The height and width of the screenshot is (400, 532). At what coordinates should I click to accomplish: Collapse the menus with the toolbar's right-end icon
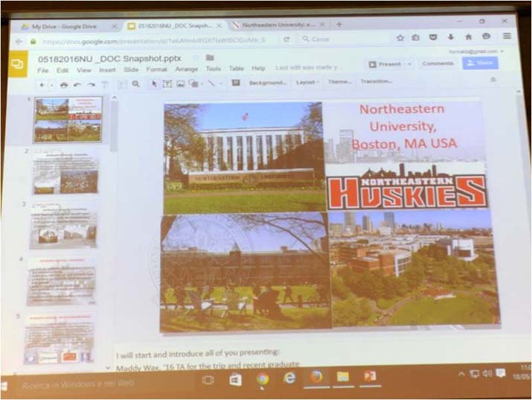pos(493,80)
